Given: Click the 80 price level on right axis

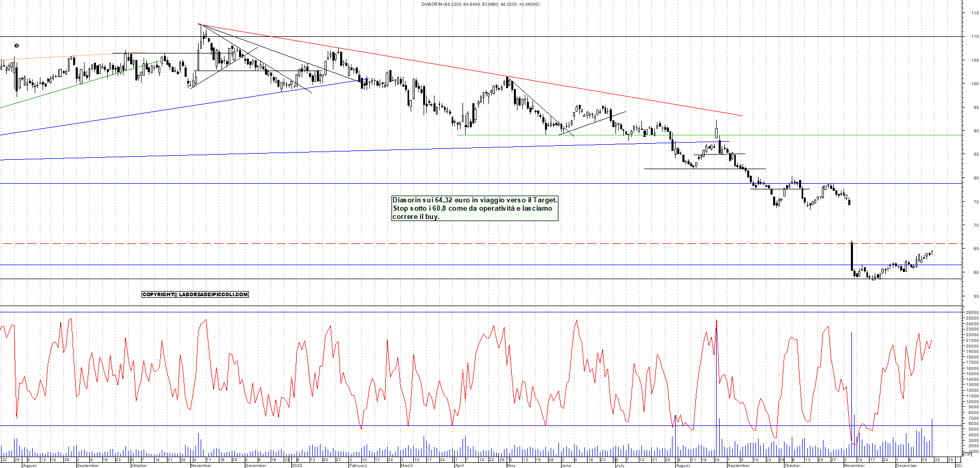Looking at the screenshot, I should [x=975, y=178].
